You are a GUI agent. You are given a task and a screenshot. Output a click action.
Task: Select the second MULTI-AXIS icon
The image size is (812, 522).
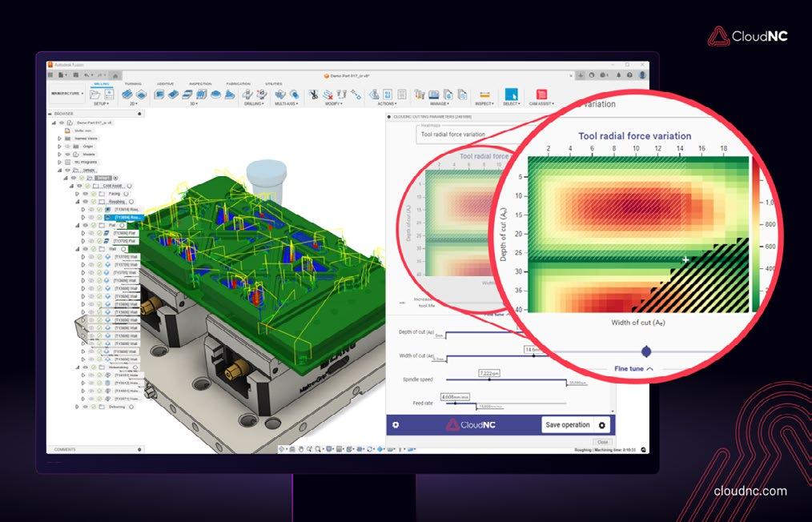click(294, 94)
